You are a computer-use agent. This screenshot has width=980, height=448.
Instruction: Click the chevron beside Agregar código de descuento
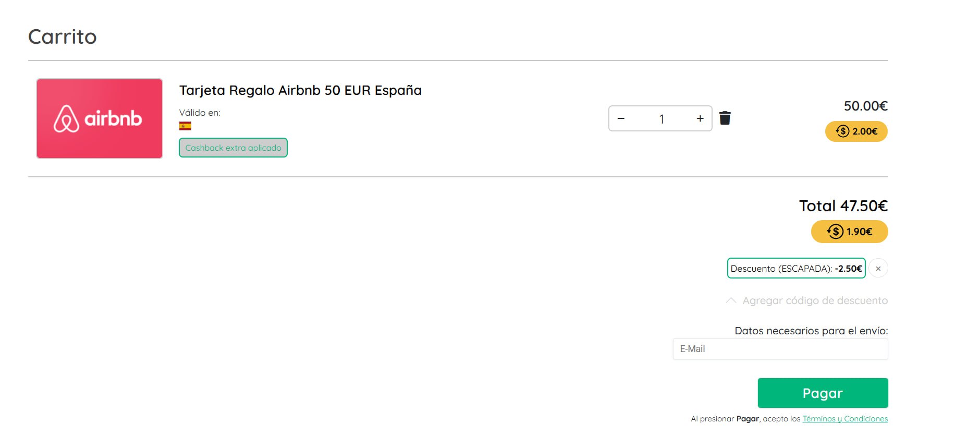[731, 301]
